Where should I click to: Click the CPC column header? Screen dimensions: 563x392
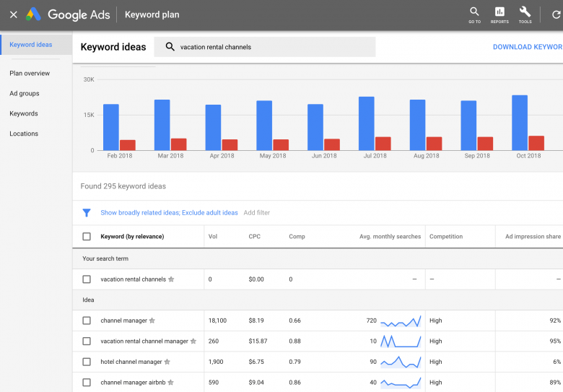pos(255,237)
